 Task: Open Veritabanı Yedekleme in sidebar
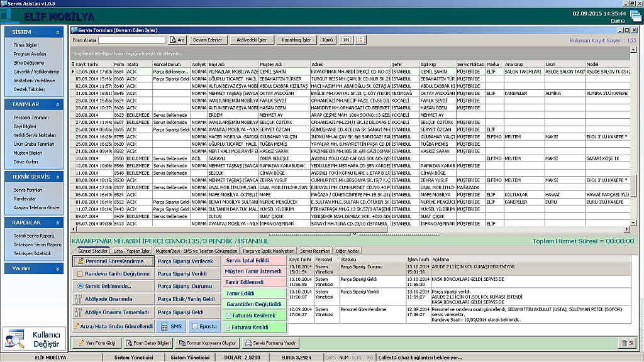click(34, 80)
